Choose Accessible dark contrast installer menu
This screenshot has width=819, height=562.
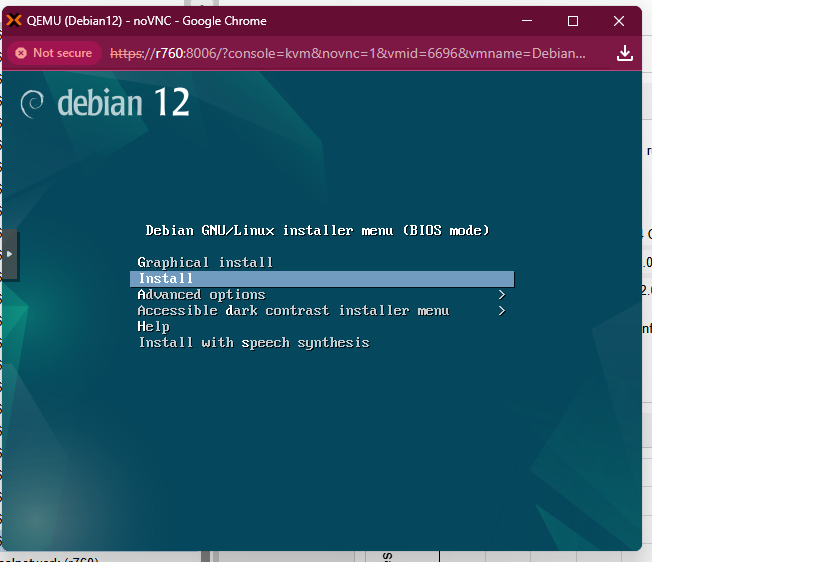pos(293,311)
